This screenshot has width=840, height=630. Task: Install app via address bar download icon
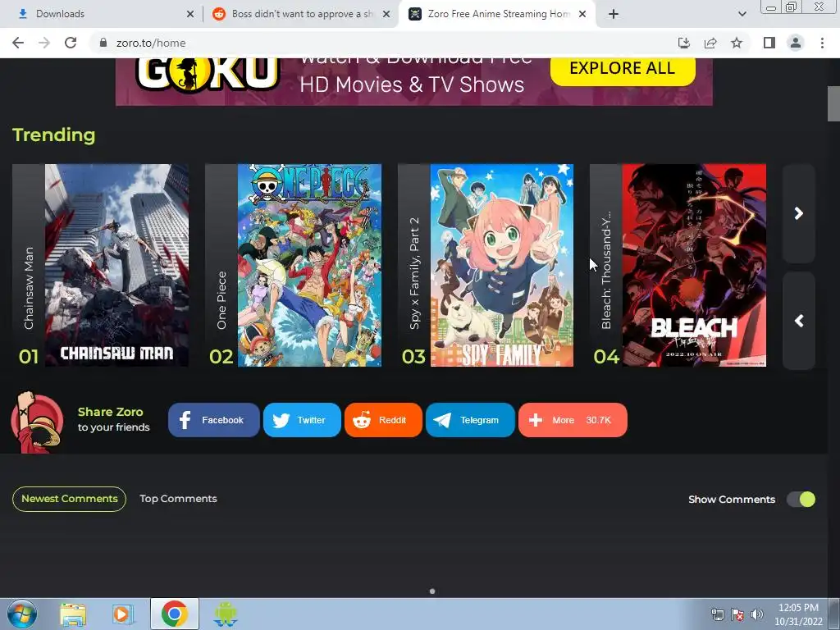[x=684, y=43]
